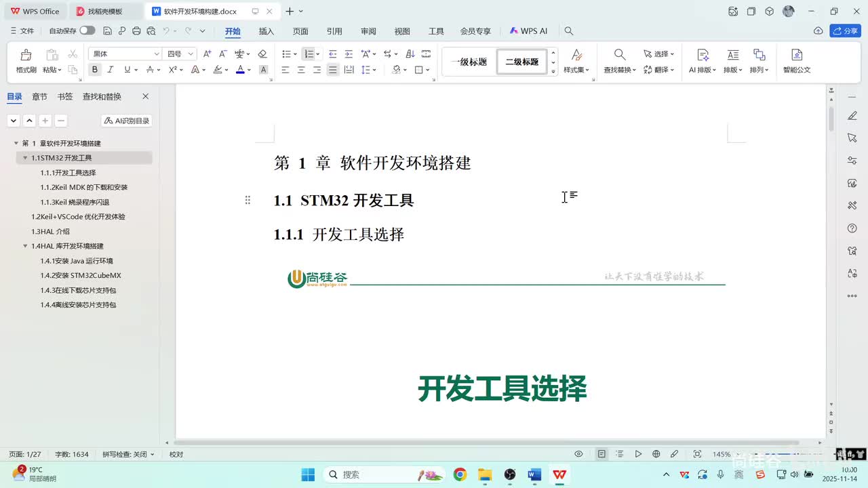This screenshot has width=868, height=488.
Task: Click the highlight color pen swatch
Action: 218,70
